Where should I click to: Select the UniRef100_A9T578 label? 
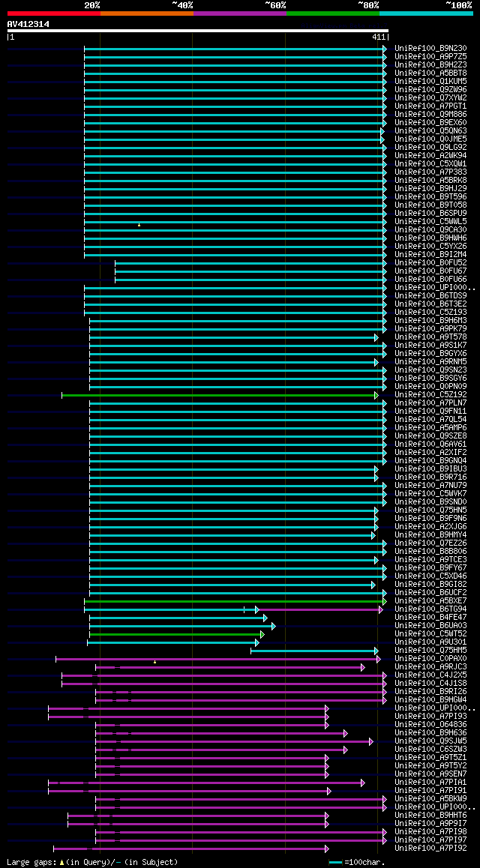(430, 337)
